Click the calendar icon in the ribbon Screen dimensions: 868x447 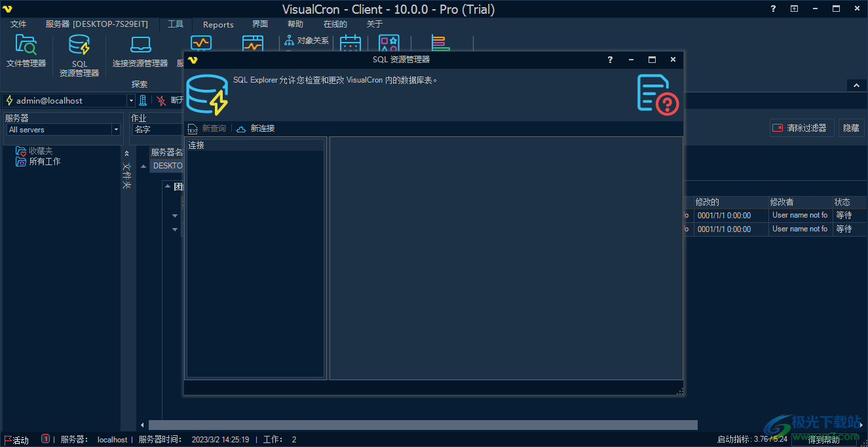pos(350,44)
